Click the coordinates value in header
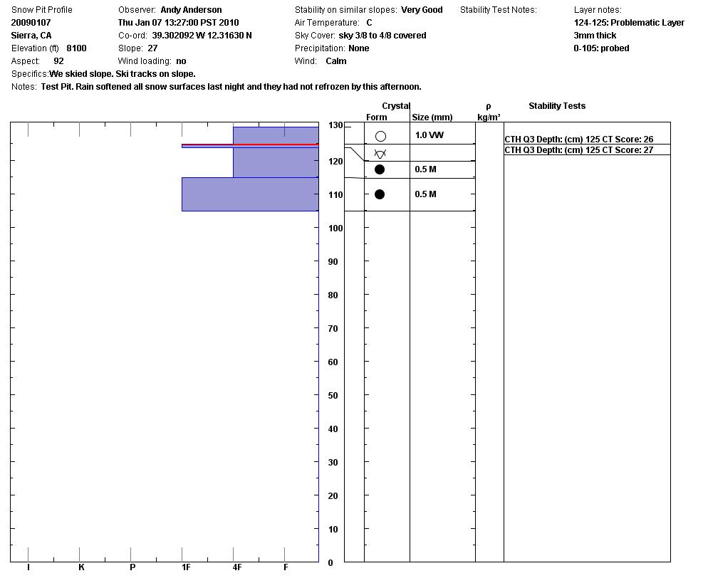This screenshot has height=588, width=708. point(202,36)
